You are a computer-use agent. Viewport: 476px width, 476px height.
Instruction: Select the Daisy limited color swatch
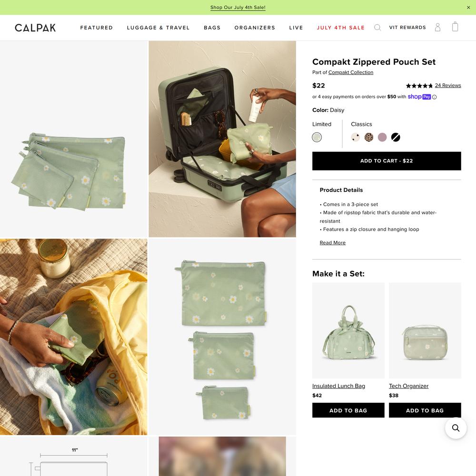pyautogui.click(x=317, y=137)
